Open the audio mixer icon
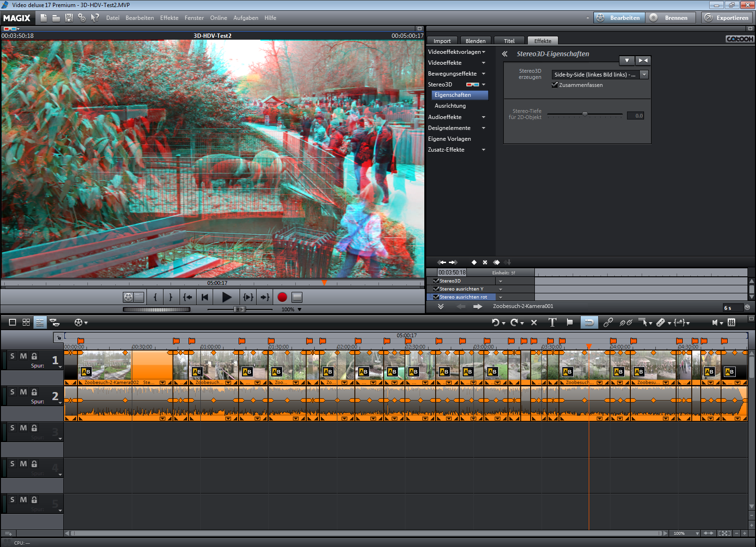 click(731, 322)
